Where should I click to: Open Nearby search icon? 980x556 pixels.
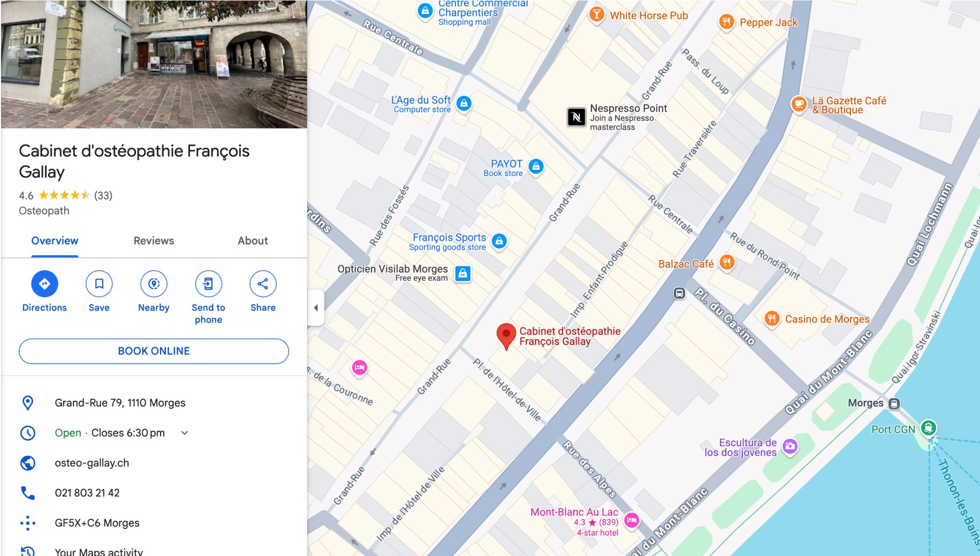[x=154, y=284]
